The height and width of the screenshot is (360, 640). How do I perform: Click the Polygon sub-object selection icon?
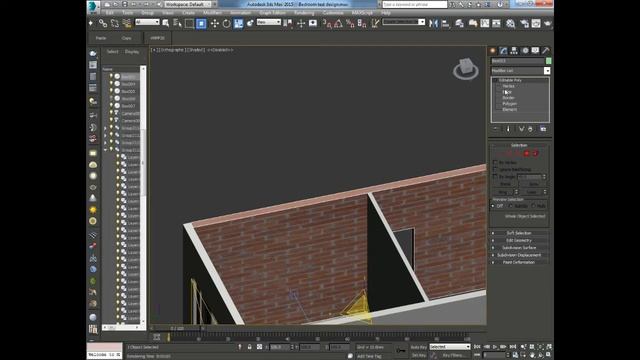pos(527,153)
